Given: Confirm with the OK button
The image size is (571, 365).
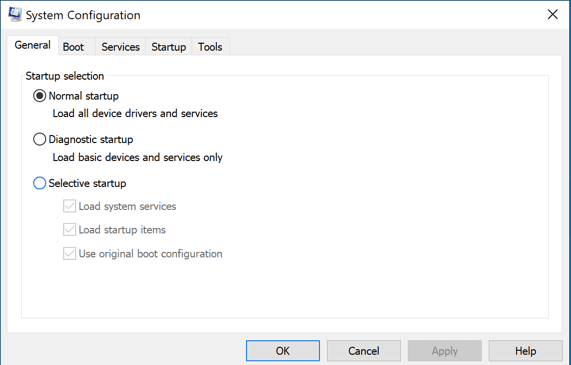Looking at the screenshot, I should [x=283, y=351].
